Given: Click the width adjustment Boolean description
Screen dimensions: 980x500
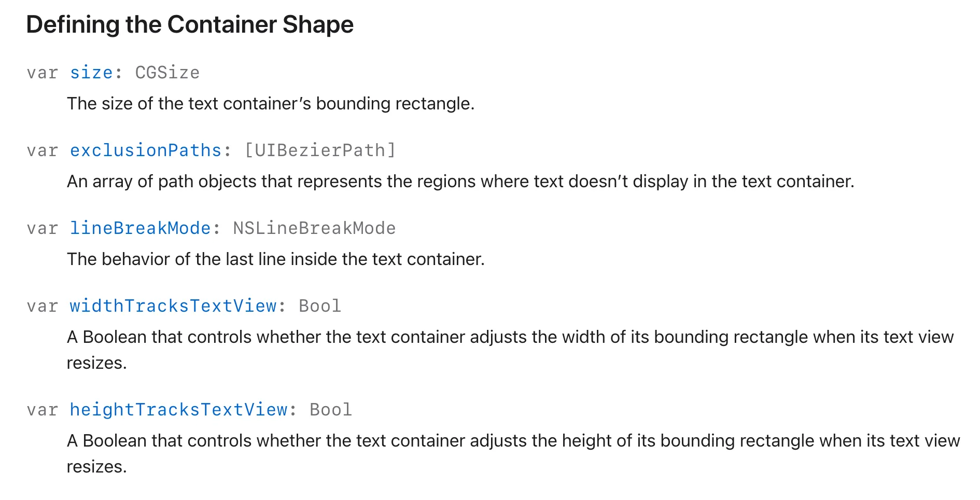Looking at the screenshot, I should click(x=510, y=337).
